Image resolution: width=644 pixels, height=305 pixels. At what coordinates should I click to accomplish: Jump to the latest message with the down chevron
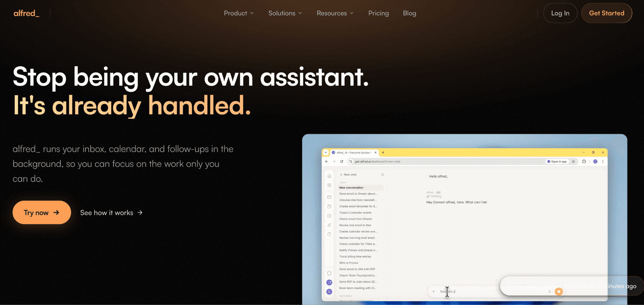[x=496, y=280]
